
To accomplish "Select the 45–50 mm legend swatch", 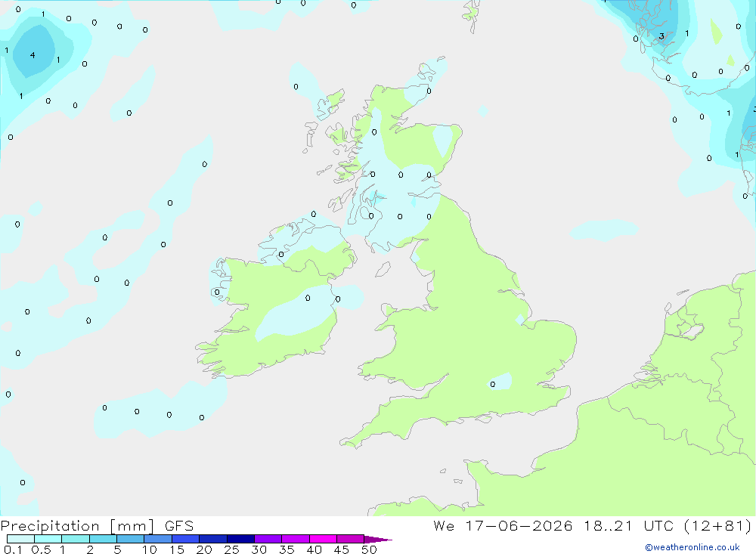I will tap(351, 539).
